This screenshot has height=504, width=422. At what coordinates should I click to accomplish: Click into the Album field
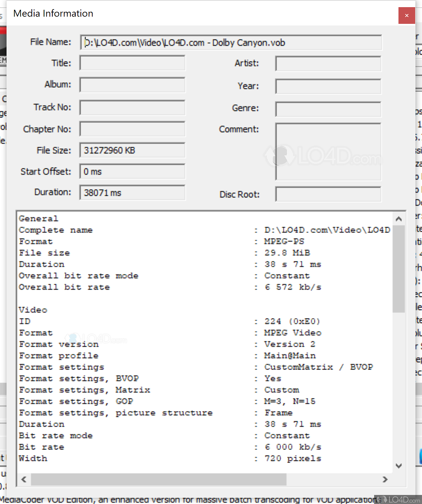[x=132, y=85]
